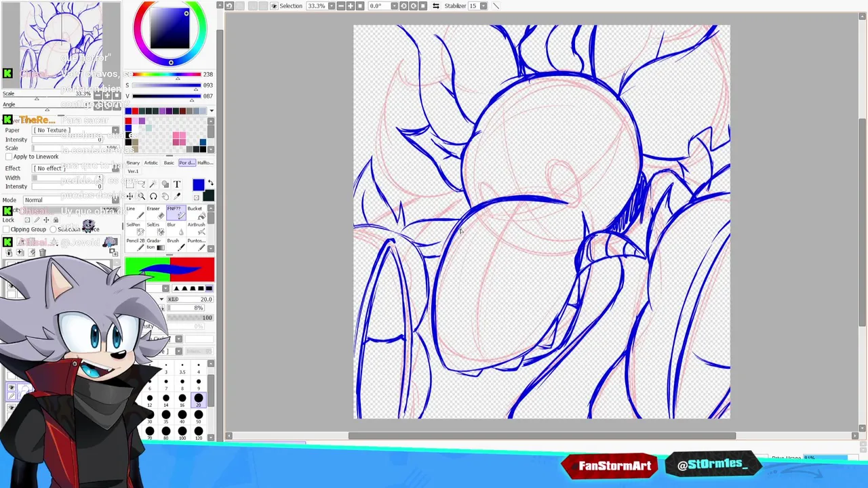
Task: Switch to the Ver.1 brush tab
Action: 133,171
